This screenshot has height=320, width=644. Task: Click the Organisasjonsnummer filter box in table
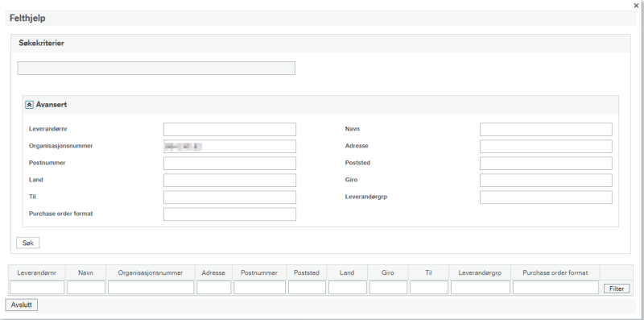[151, 288]
